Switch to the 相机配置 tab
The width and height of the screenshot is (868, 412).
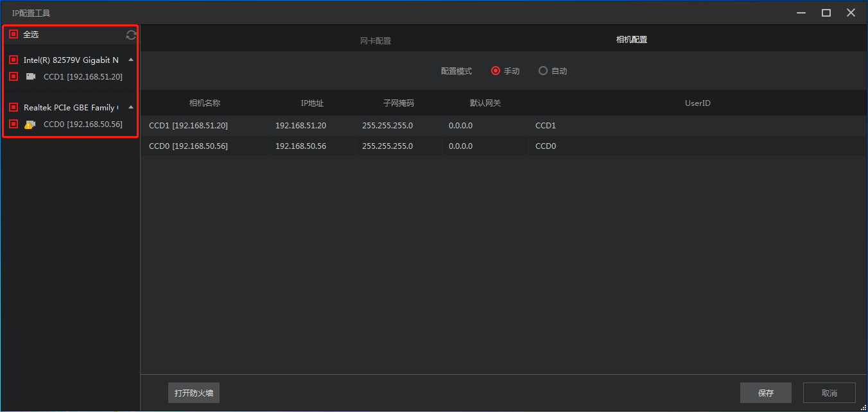tap(632, 40)
